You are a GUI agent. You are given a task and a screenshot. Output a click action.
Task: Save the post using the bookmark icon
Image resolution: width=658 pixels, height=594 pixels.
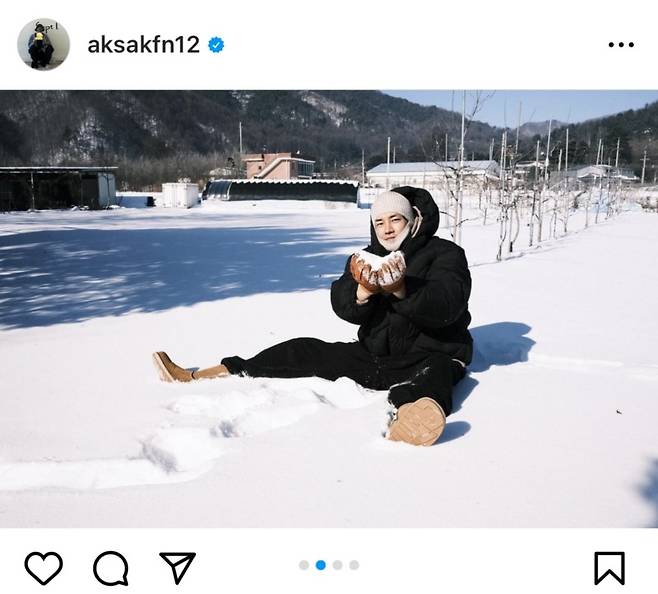pyautogui.click(x=609, y=568)
